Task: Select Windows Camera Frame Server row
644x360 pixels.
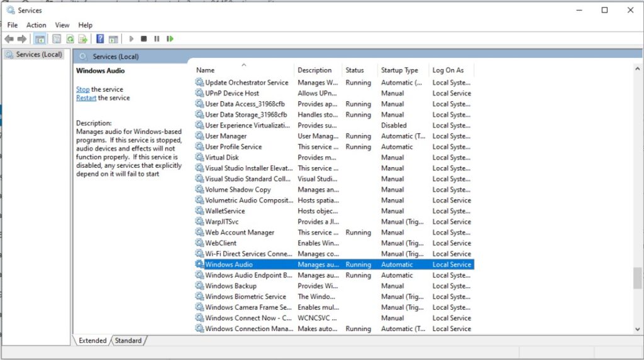Action: (334, 307)
